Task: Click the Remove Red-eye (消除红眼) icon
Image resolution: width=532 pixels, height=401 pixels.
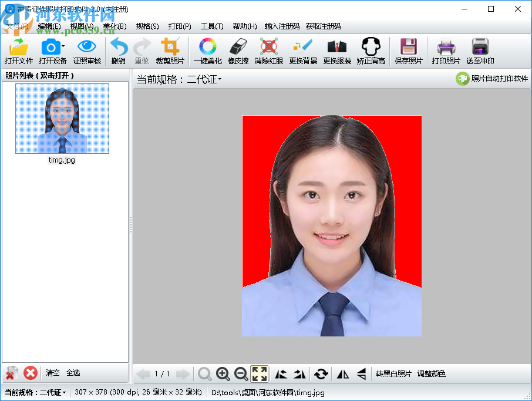Action: (269, 51)
